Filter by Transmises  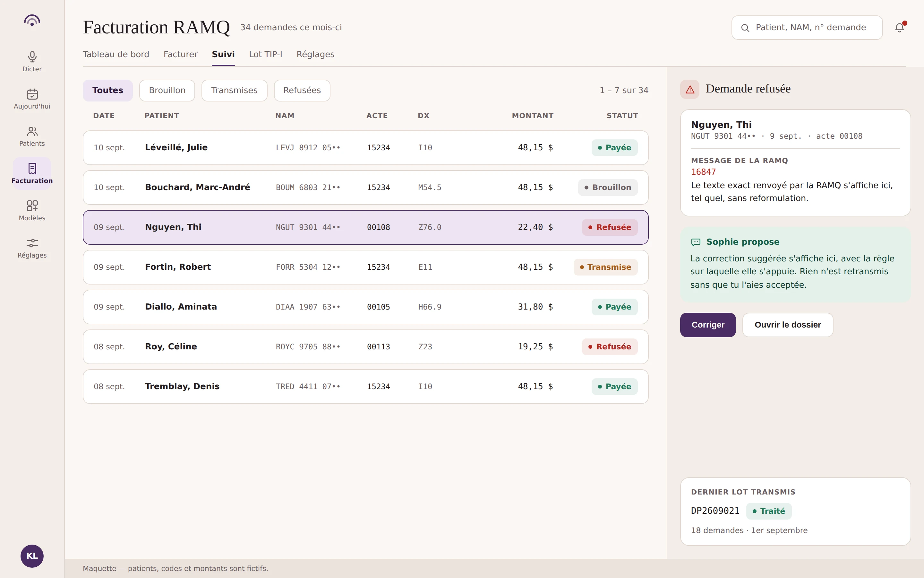pos(235,90)
